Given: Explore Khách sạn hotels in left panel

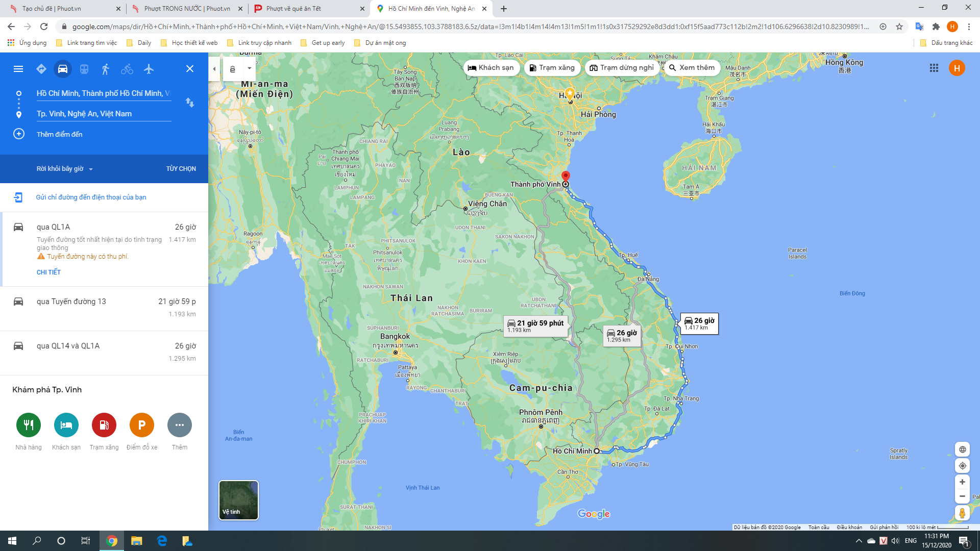Looking at the screenshot, I should (66, 425).
